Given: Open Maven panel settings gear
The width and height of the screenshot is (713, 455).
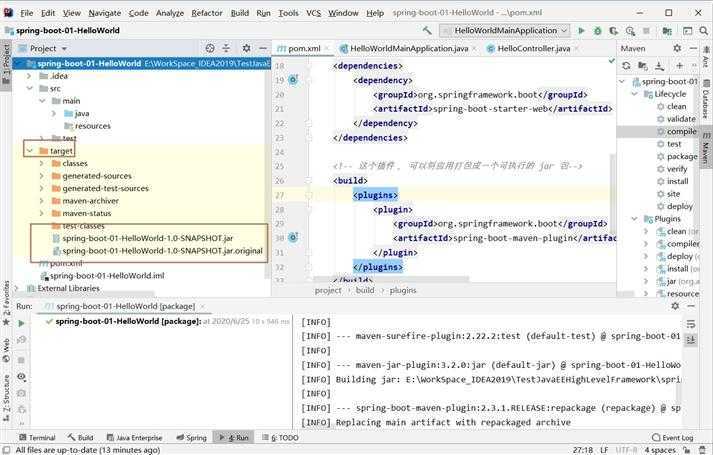Looking at the screenshot, I should coord(677,48).
